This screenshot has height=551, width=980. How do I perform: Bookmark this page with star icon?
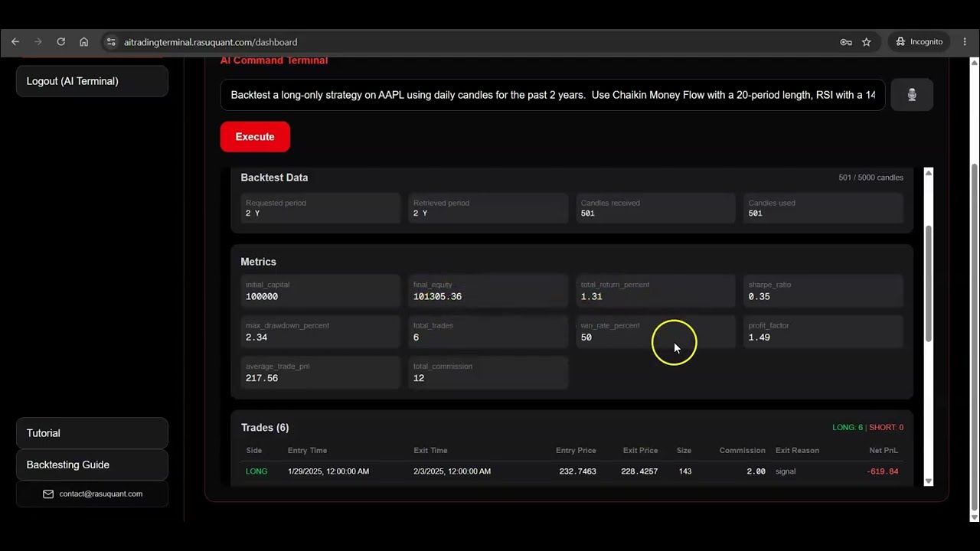click(x=867, y=42)
